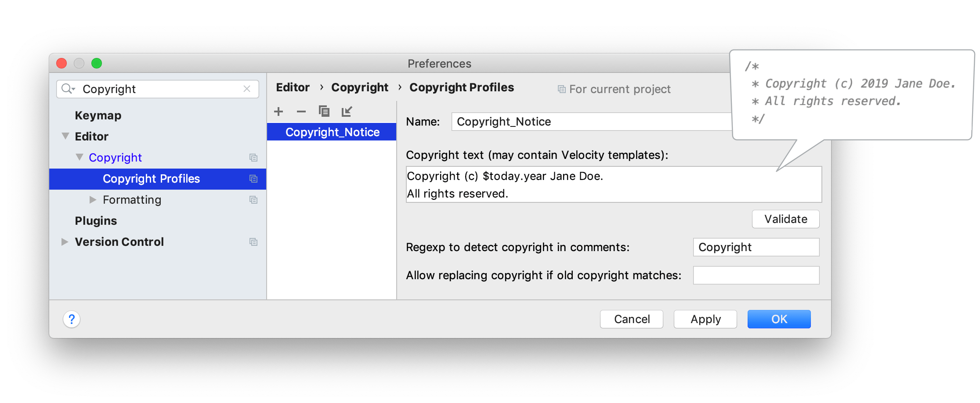Import copyright profile icon in toolbar
This screenshot has height=403, width=980.
click(x=347, y=112)
